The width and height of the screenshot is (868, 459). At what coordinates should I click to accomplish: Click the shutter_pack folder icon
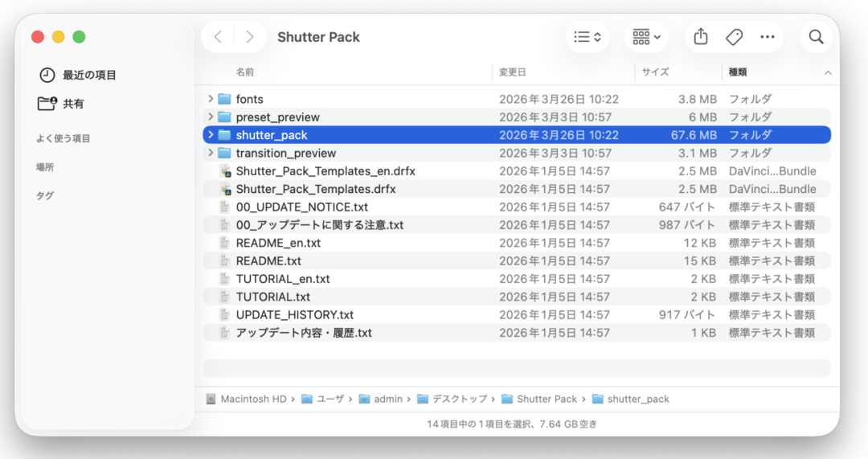[224, 135]
